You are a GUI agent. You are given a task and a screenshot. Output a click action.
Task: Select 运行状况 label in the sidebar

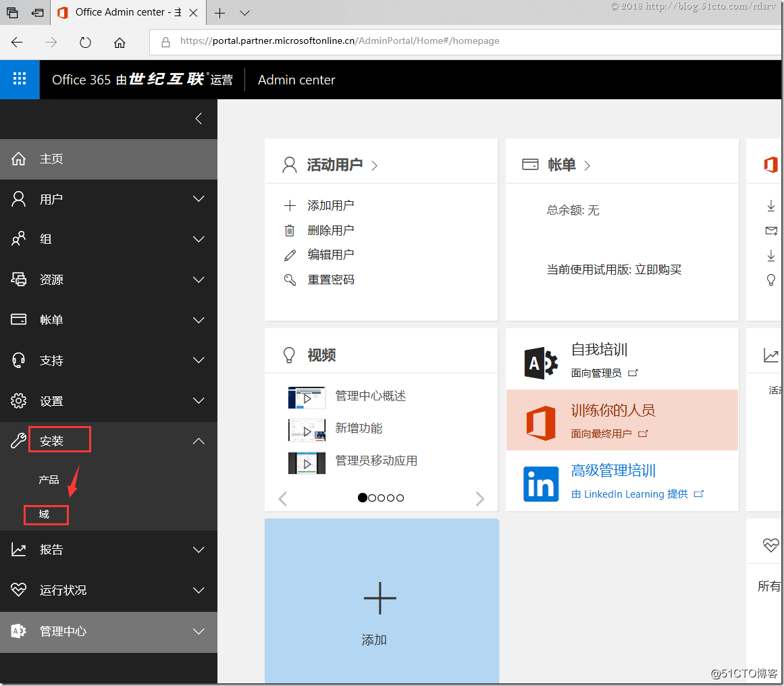click(x=63, y=590)
